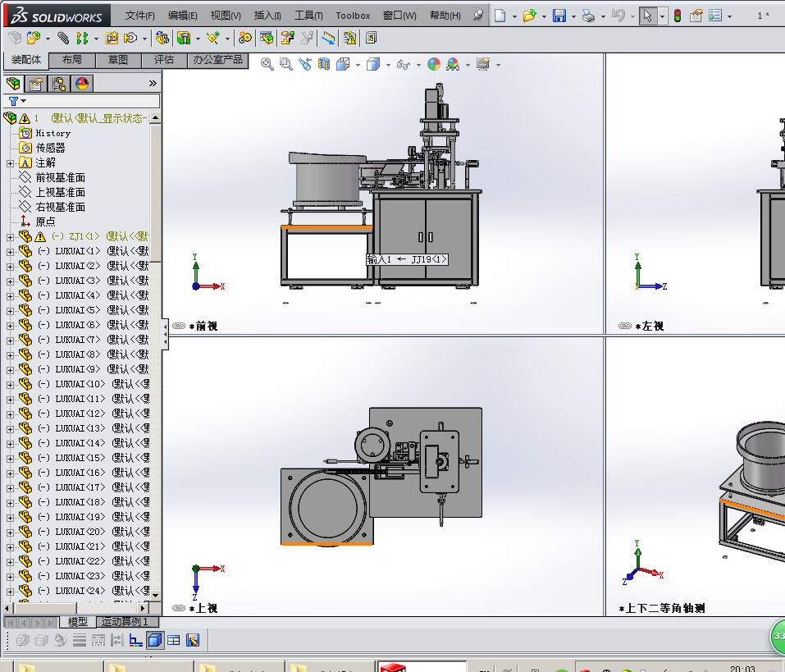Click the Print icon in the standard toolbar
The width and height of the screenshot is (785, 672).
[x=590, y=13]
